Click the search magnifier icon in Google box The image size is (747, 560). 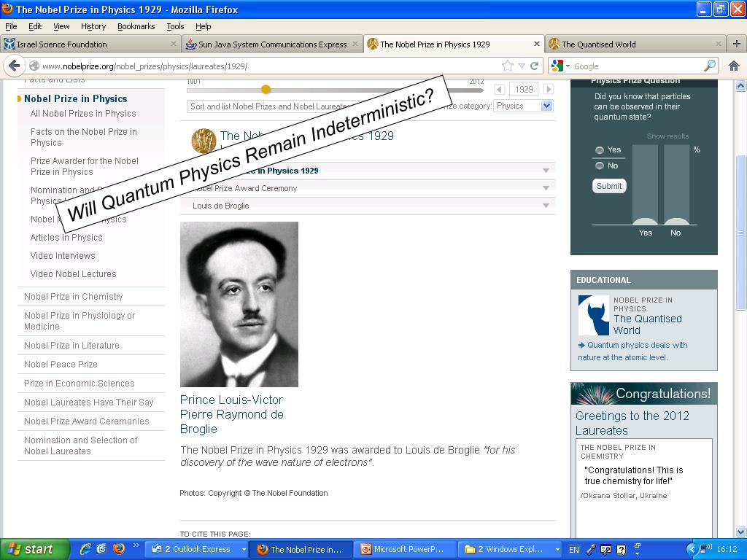tap(710, 66)
